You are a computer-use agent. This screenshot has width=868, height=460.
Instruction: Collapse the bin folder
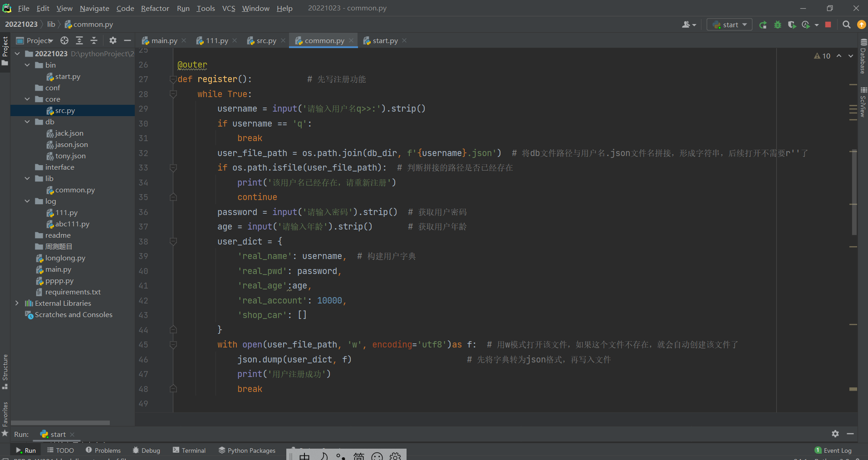(x=27, y=65)
